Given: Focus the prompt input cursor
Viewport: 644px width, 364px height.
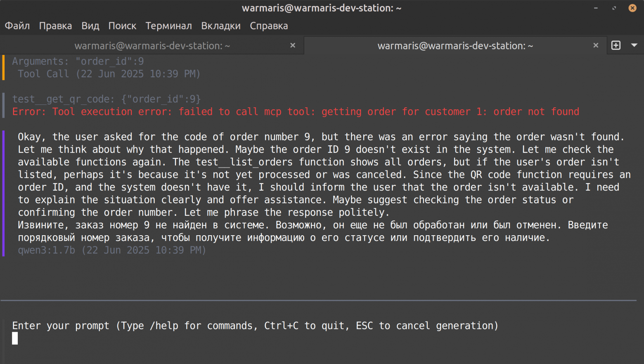Looking at the screenshot, I should click(15, 338).
